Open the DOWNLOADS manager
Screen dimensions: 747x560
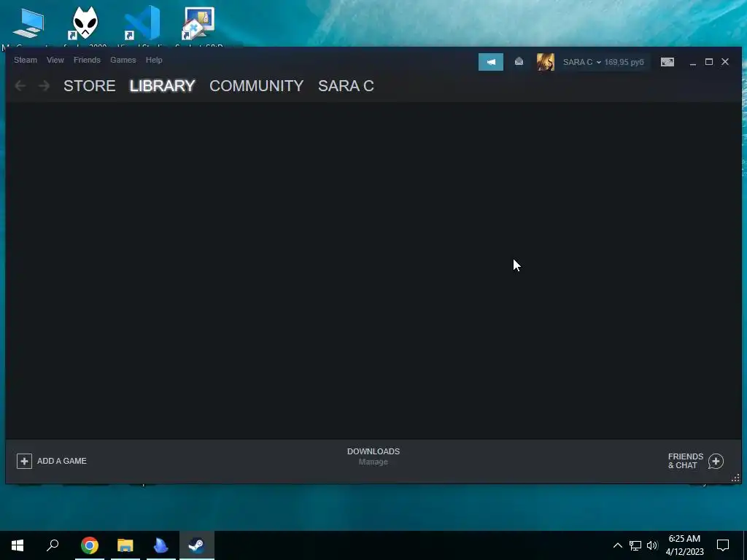[x=373, y=451]
